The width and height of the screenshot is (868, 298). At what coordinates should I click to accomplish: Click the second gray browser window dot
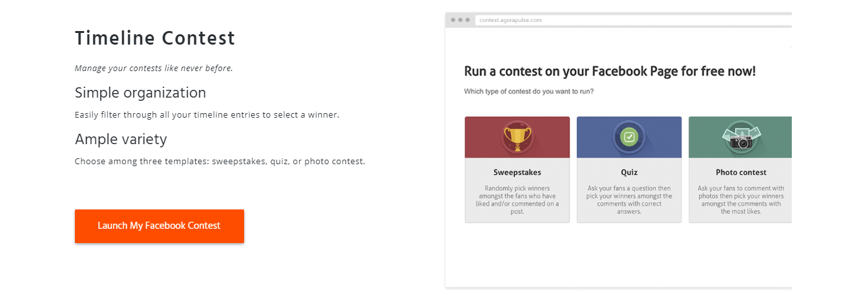tap(460, 20)
